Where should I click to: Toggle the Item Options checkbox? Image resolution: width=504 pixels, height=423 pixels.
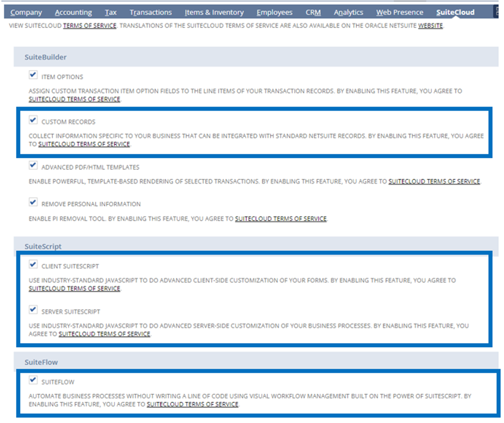click(33, 75)
